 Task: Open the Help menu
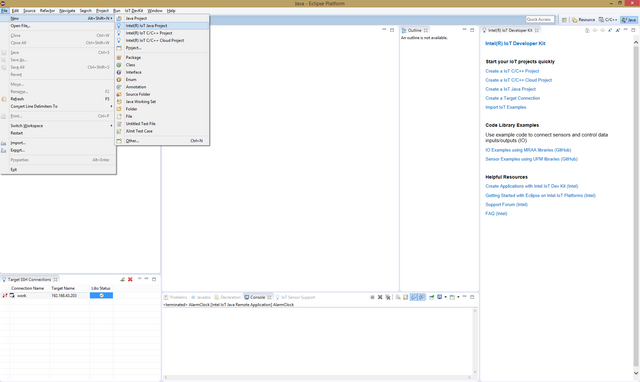point(171,11)
